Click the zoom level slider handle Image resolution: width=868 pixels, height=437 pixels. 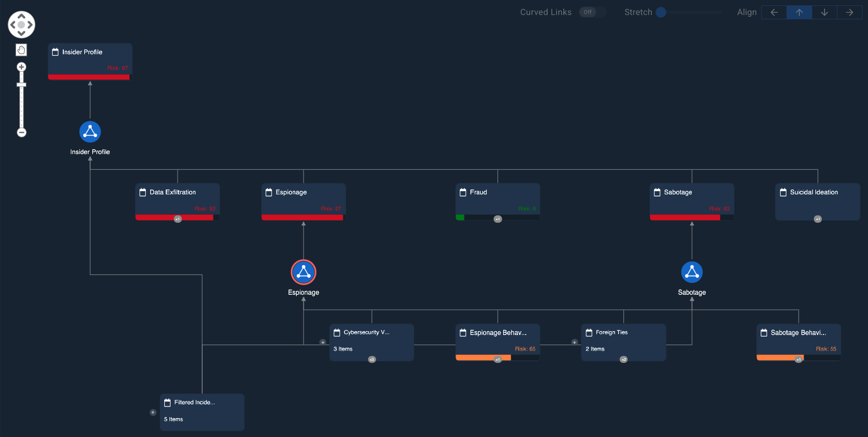click(21, 85)
